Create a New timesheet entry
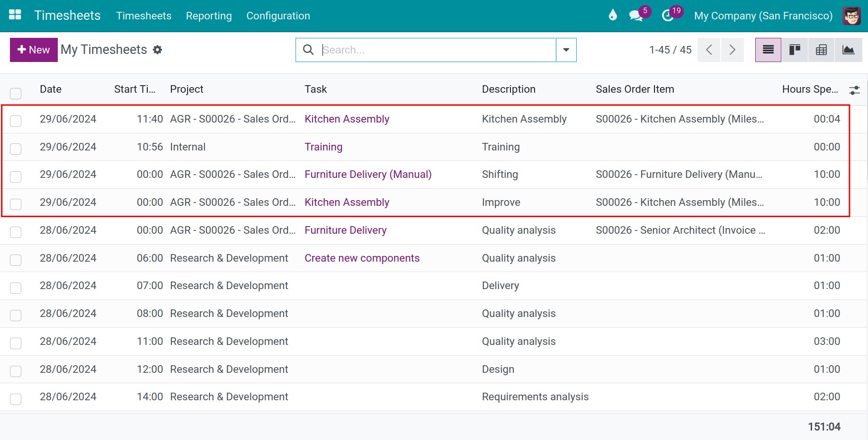The image size is (868, 440). pos(34,50)
